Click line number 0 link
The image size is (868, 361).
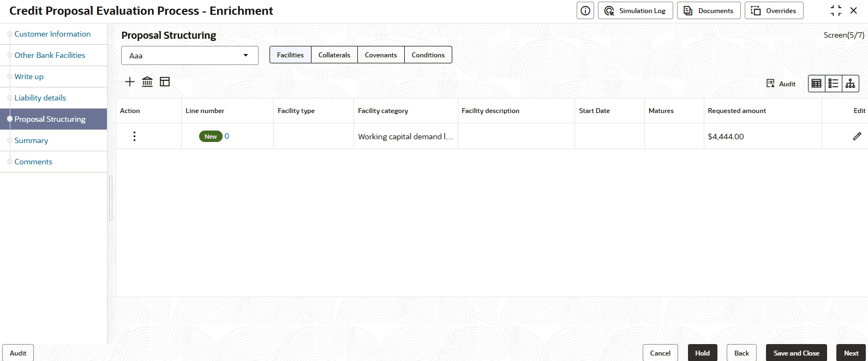tap(227, 136)
